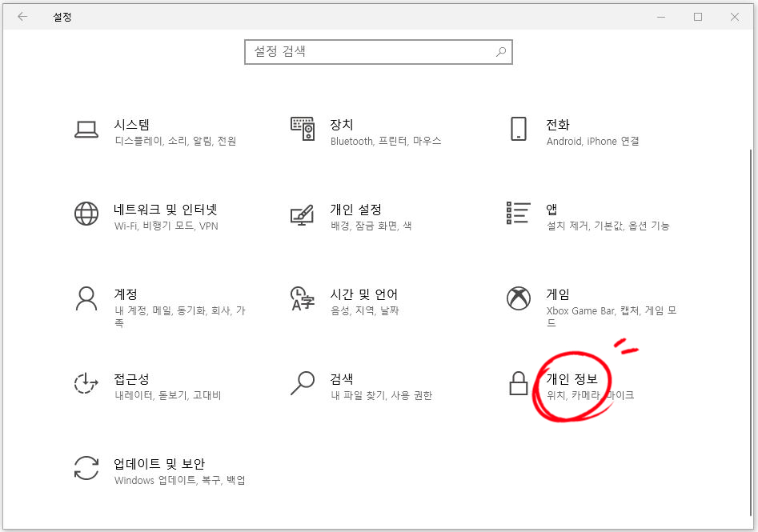Click the text 디스플레이, 소리, 알림, 전원
758x532 pixels.
click(175, 141)
